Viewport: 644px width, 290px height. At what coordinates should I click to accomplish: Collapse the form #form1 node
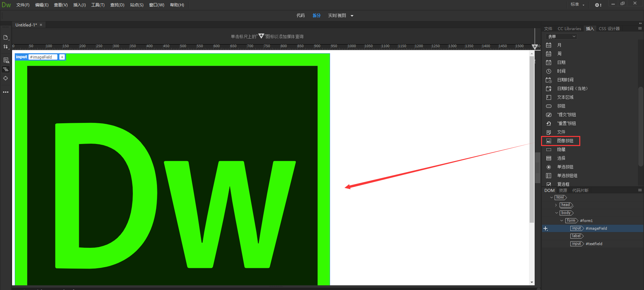tap(561, 221)
